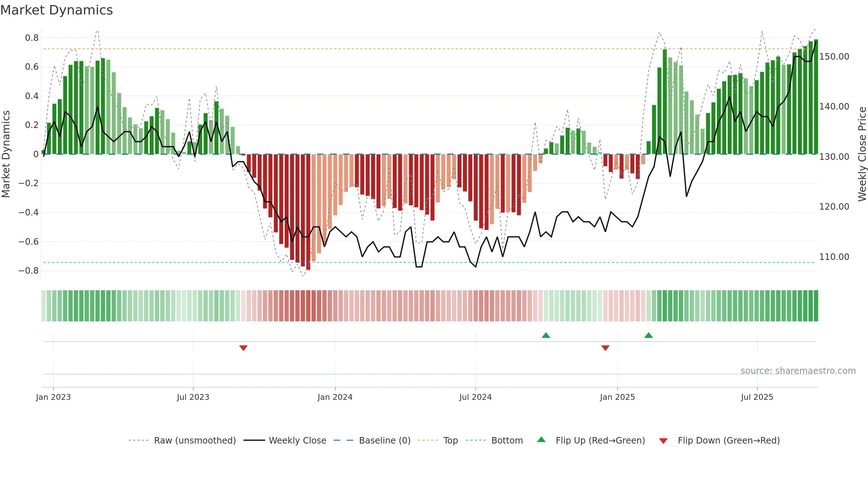
Task: Click the 0.8 left axis label
Action: coord(32,38)
